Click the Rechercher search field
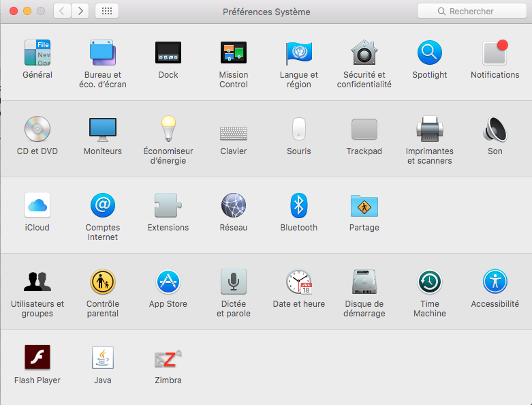This screenshot has height=405, width=532. 471,11
